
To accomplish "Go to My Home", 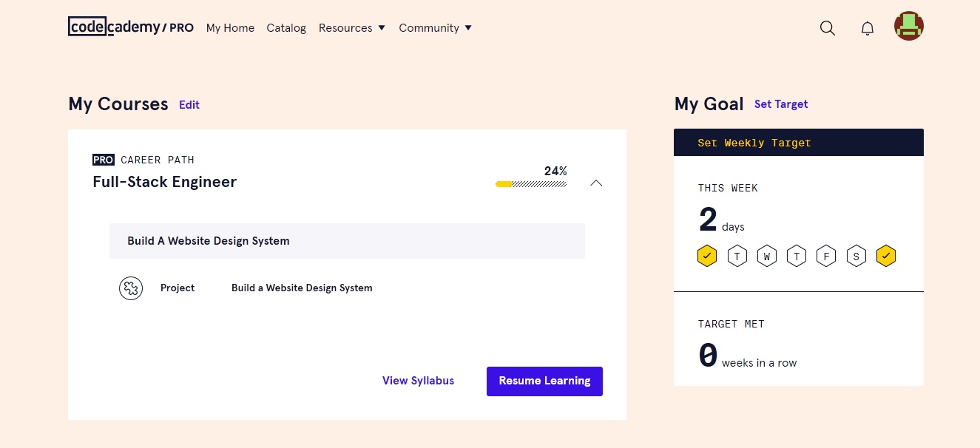I will (230, 28).
